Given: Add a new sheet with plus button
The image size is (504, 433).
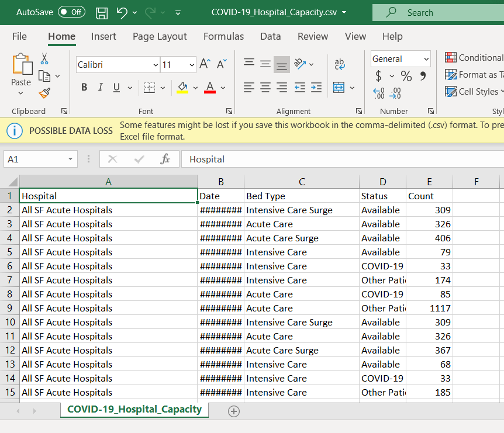Looking at the screenshot, I should [234, 411].
